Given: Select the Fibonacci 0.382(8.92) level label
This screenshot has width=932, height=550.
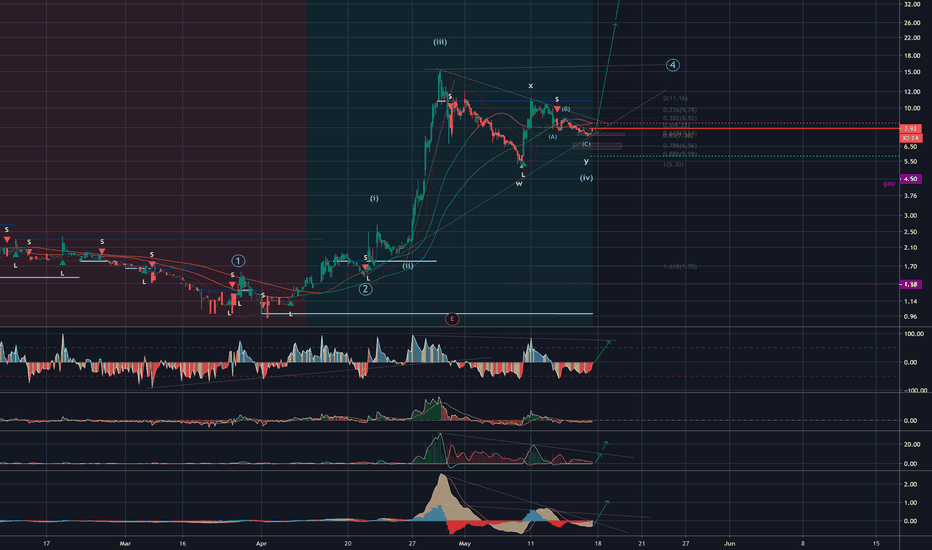Looking at the screenshot, I should point(680,118).
